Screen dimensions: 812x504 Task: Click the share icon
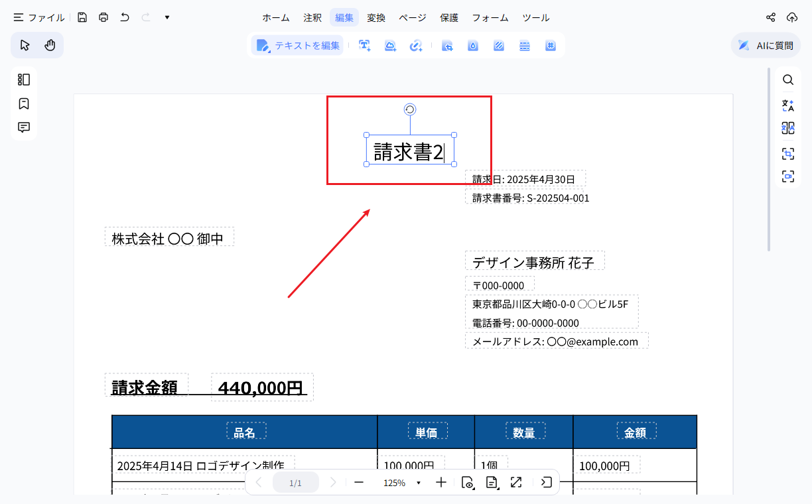[x=770, y=18]
